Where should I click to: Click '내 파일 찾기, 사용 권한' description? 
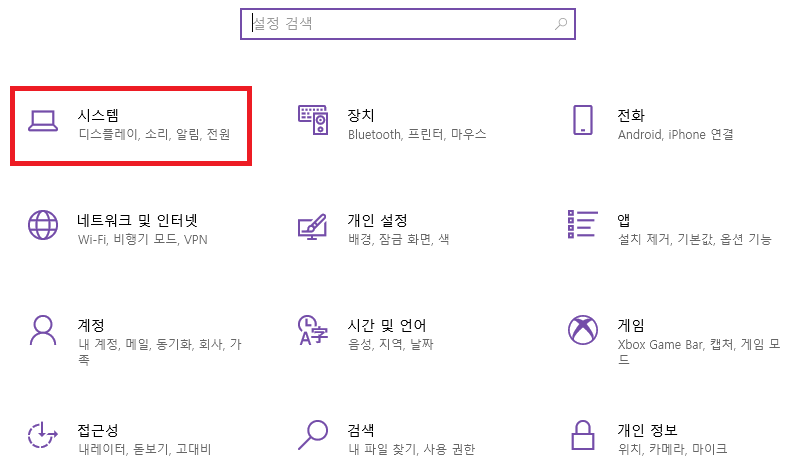coord(411,449)
